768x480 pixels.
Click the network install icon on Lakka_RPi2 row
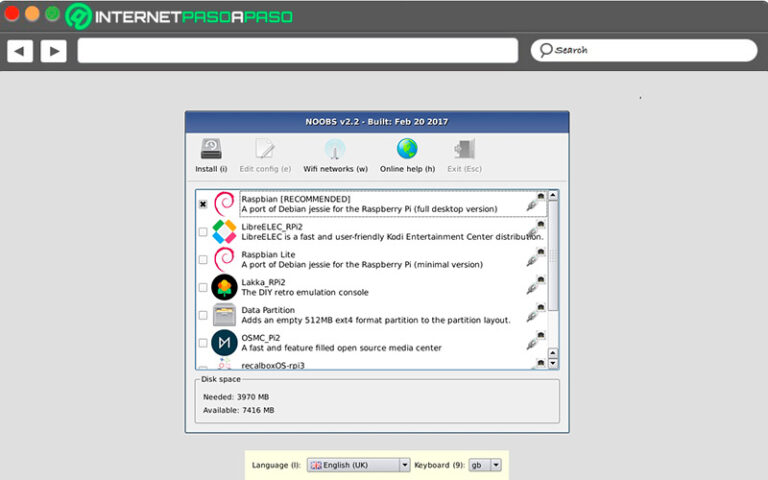pyautogui.click(x=536, y=286)
